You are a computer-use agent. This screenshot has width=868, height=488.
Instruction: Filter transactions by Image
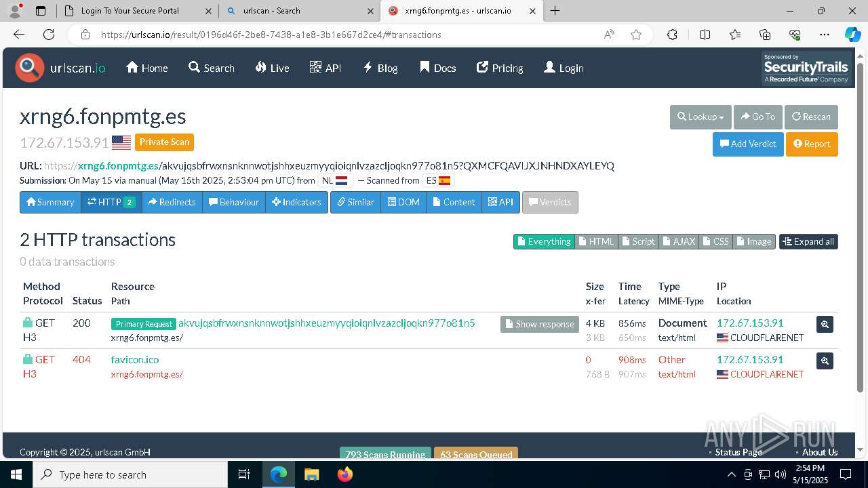(x=754, y=241)
